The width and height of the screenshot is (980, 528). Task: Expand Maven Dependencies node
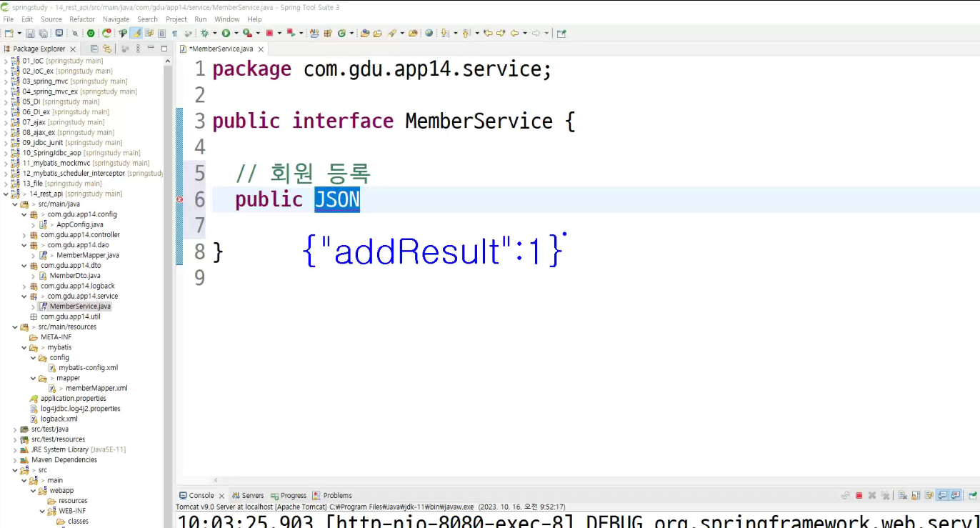[15, 460]
